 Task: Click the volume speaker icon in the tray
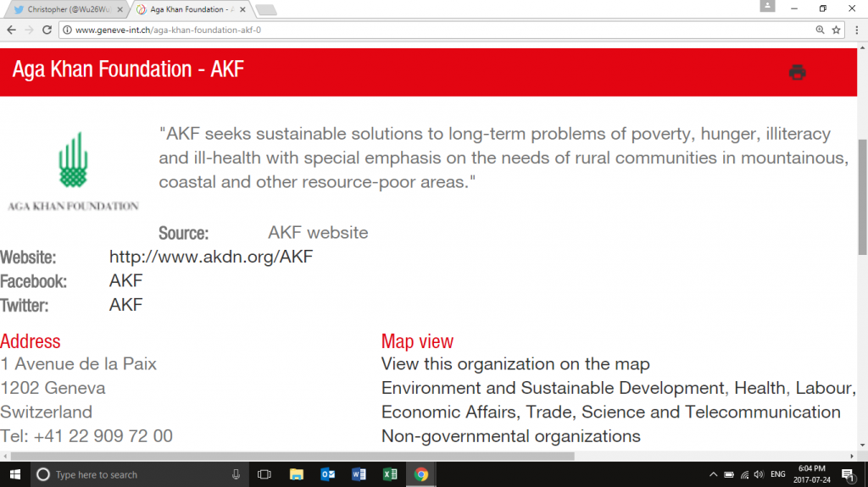point(759,474)
